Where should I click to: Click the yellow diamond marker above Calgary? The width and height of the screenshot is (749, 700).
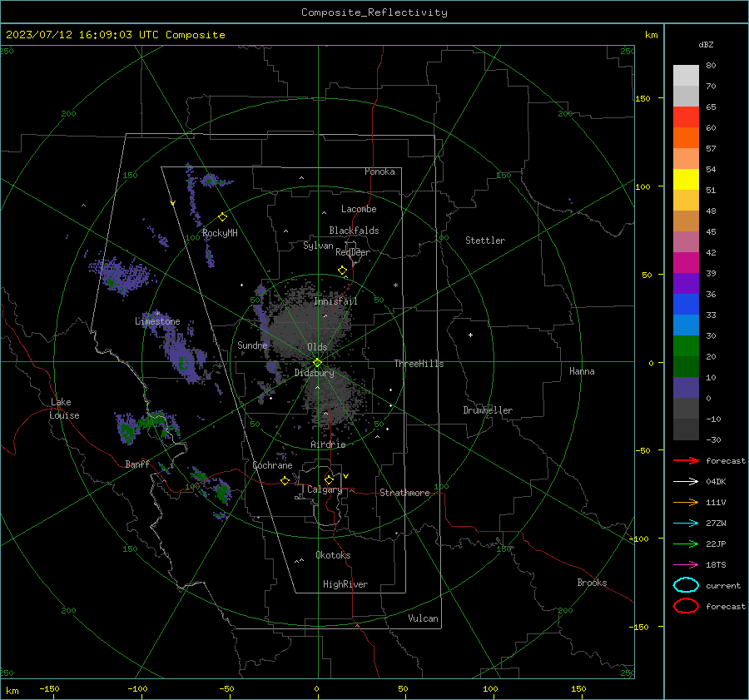tap(329, 479)
